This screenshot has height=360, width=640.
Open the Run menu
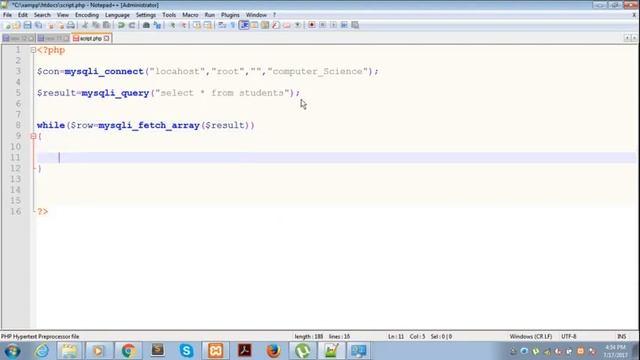point(210,15)
